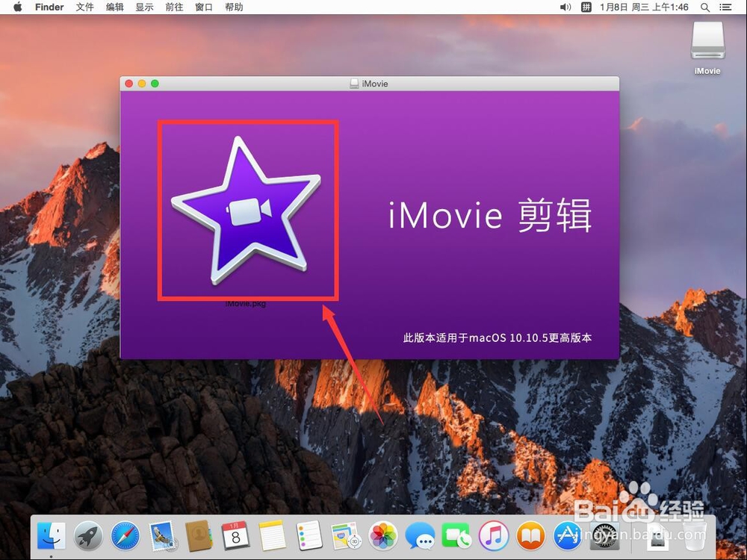The height and width of the screenshot is (560, 747).
Task: Click the iMovie.pkg file name label
Action: 245,304
